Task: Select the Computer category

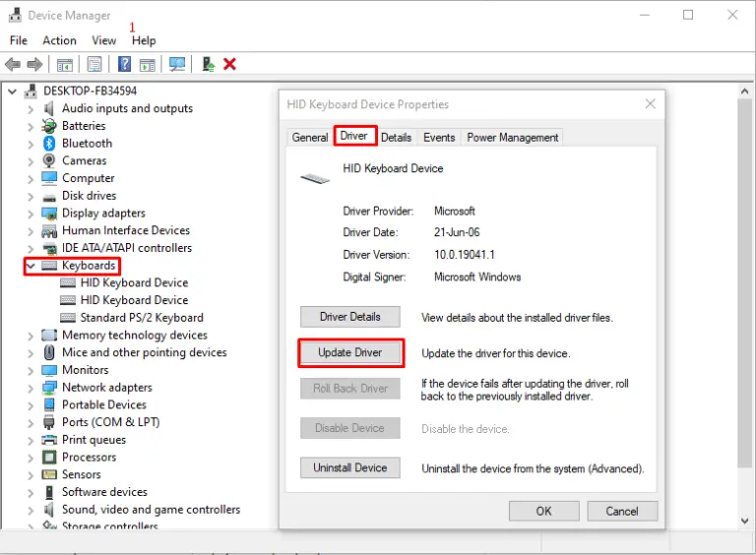Action: (x=89, y=178)
